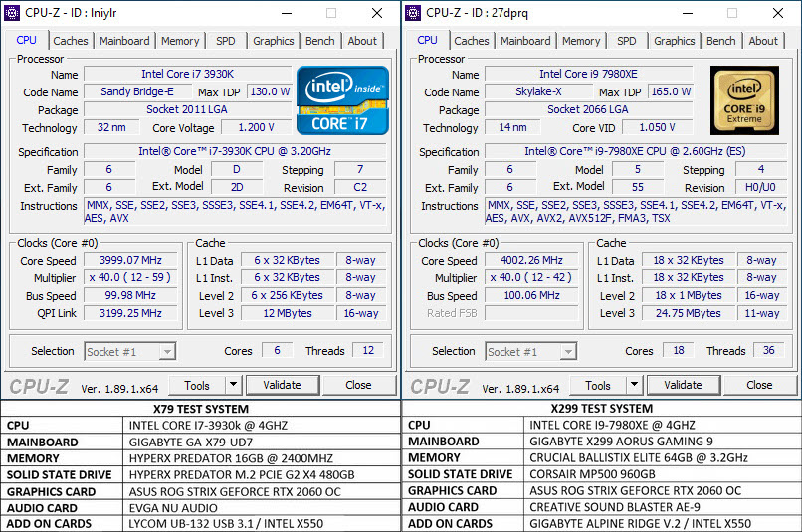Open Graphics tab in the 27dprq window
Screen dimensions: 802x532
(x=674, y=41)
